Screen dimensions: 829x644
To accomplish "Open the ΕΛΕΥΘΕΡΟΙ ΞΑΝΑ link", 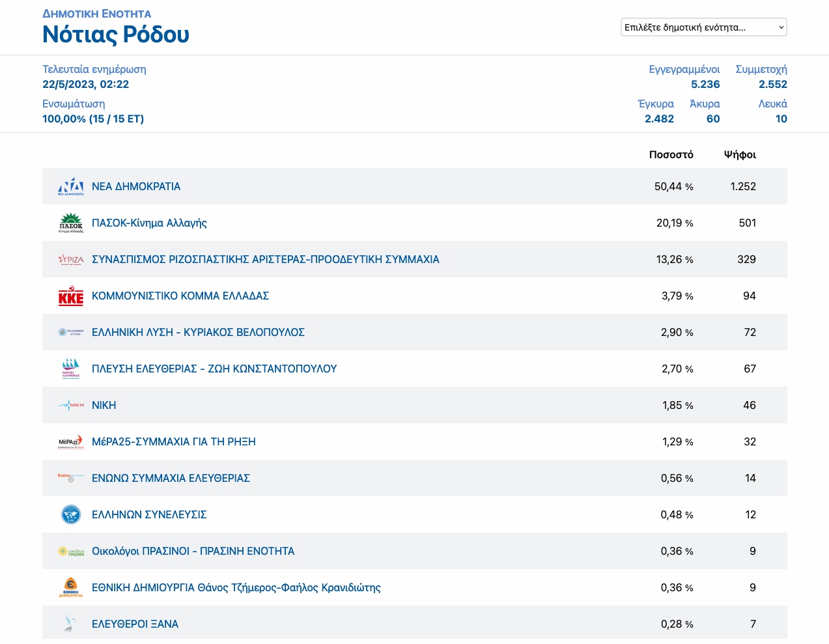I will coord(135,624).
